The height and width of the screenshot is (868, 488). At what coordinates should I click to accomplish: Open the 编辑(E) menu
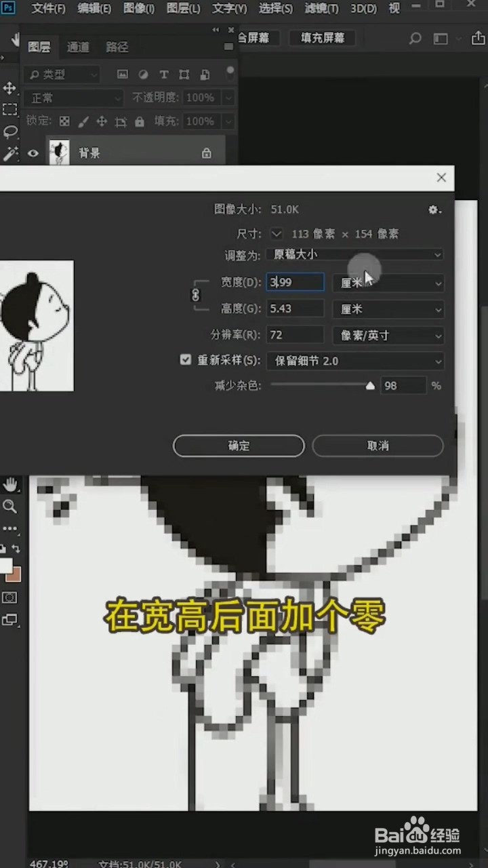[94, 9]
